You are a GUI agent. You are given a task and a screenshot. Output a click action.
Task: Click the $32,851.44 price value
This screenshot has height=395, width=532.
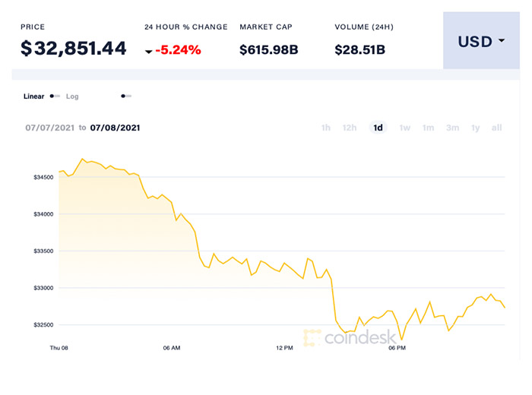[x=74, y=49]
